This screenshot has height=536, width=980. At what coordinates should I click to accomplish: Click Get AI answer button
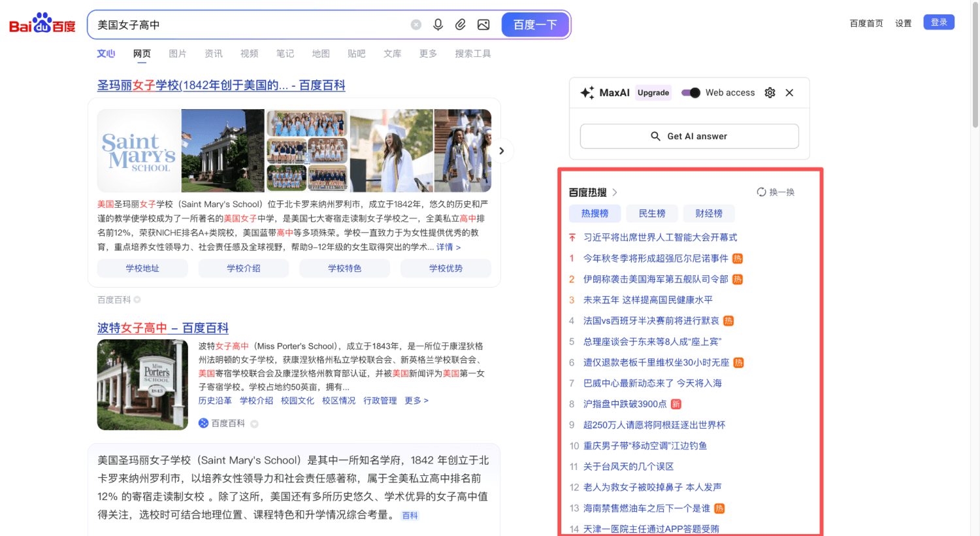(x=689, y=136)
